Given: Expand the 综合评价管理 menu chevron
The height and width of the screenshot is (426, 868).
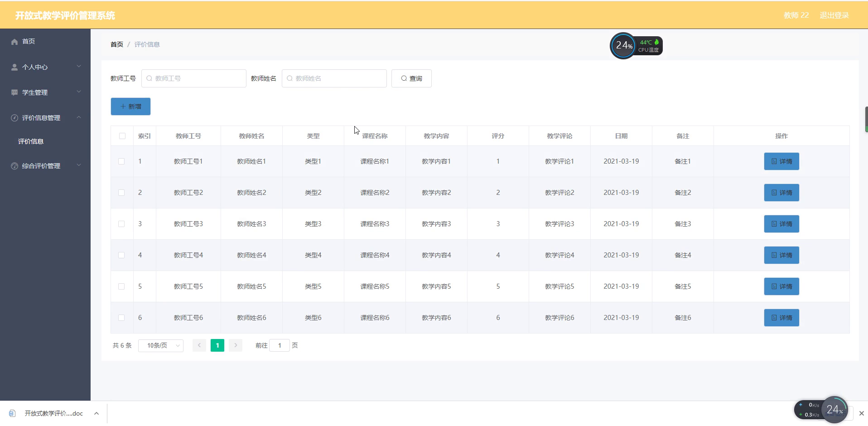Looking at the screenshot, I should pyautogui.click(x=79, y=165).
